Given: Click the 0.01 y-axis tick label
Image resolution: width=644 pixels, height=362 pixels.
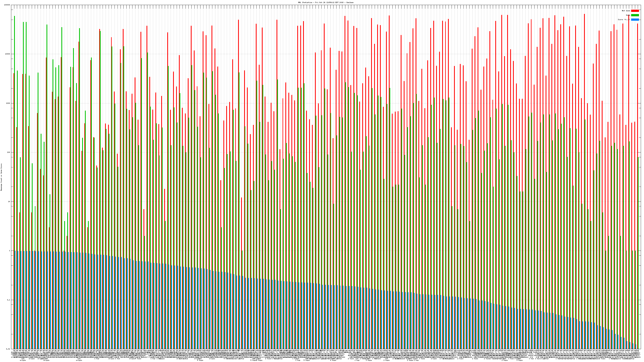Looking at the screenshot, I should (x=8, y=349).
